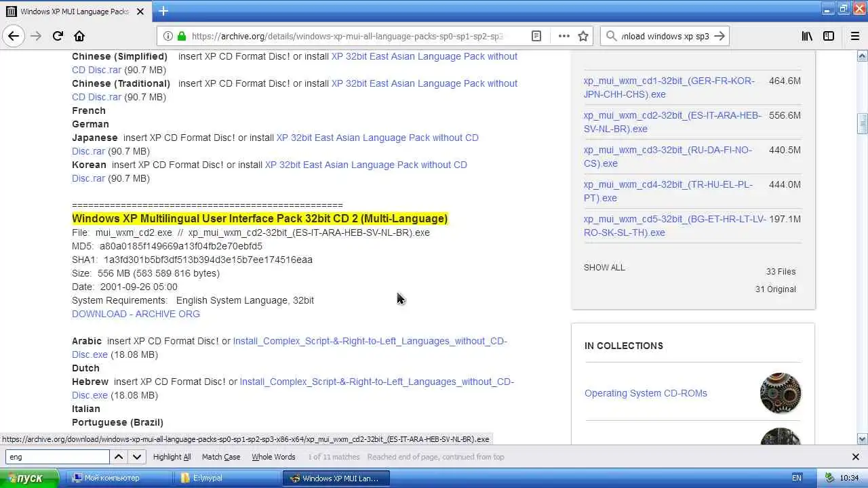Download xp_mui_wxm_cd5-32bit BG-ET-HR file
This screenshot has width=868, height=488.
pos(675,226)
